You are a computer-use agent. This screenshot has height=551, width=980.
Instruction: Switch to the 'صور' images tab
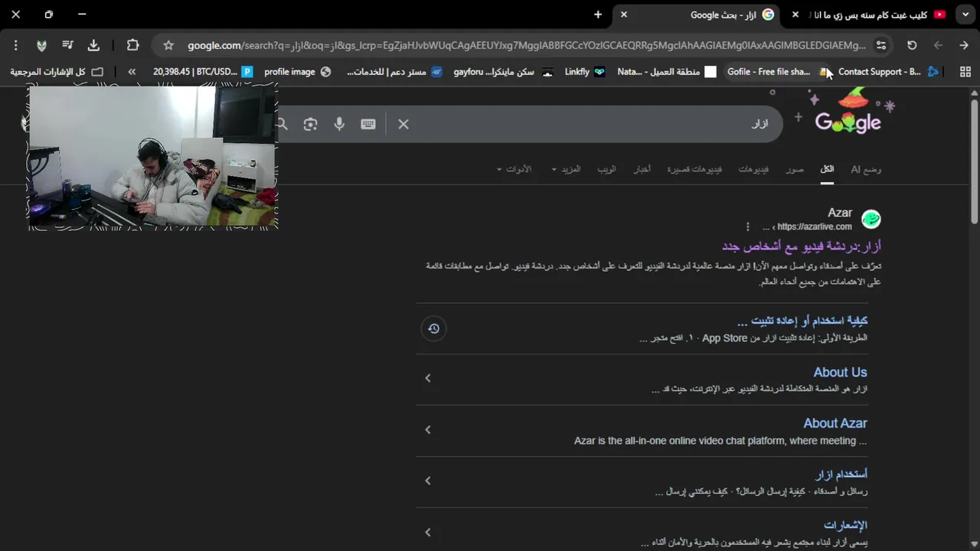point(795,169)
